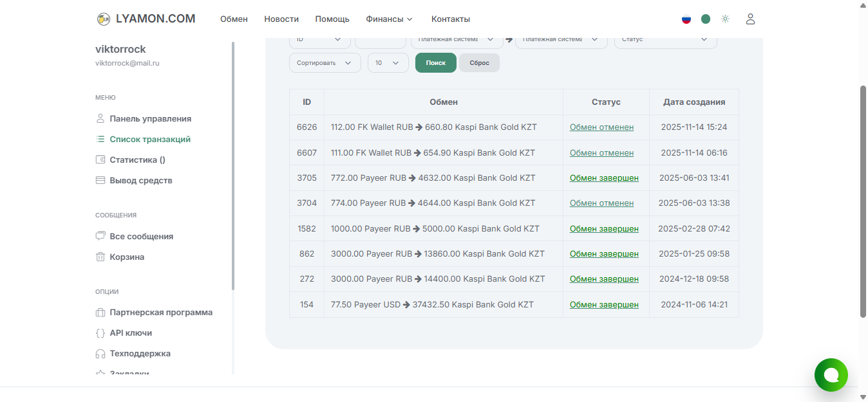Toggle the light/dark theme sun icon
The image size is (868, 402).
tap(725, 19)
